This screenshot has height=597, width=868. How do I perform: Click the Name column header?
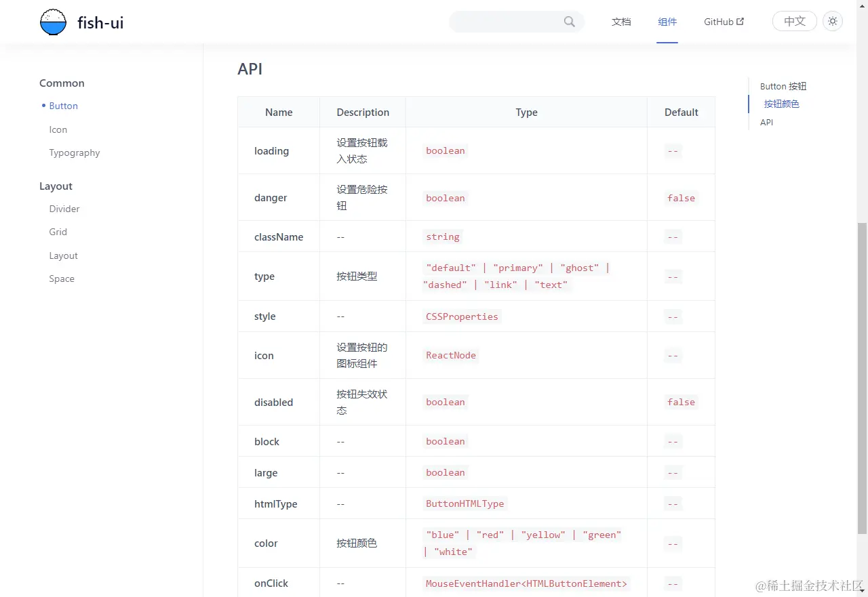(279, 112)
